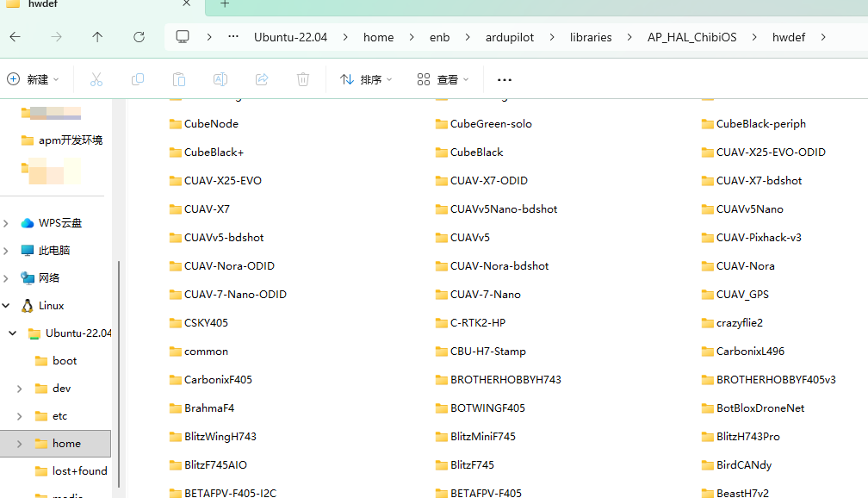Select Linux in sidebar

(43, 306)
